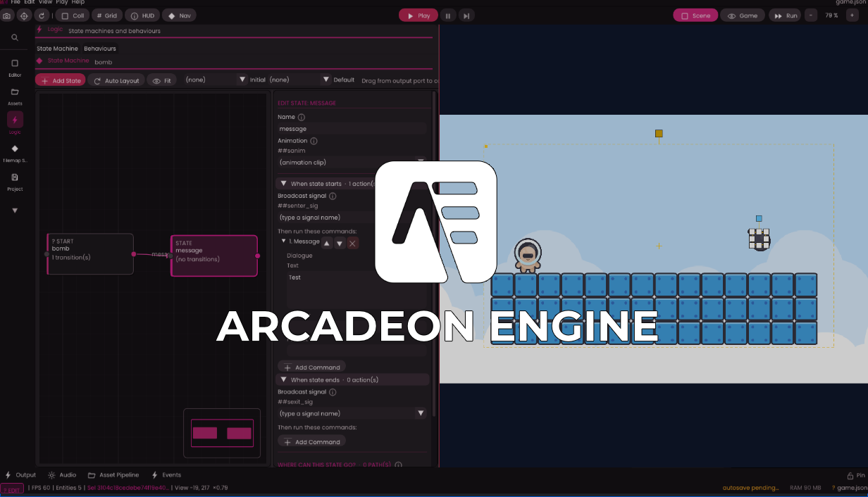The height and width of the screenshot is (497, 868).
Task: Click the Fit eye button
Action: 162,81
